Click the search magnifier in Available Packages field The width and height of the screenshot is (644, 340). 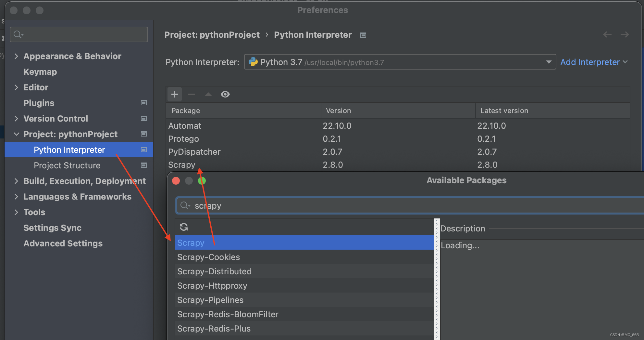[x=185, y=205]
